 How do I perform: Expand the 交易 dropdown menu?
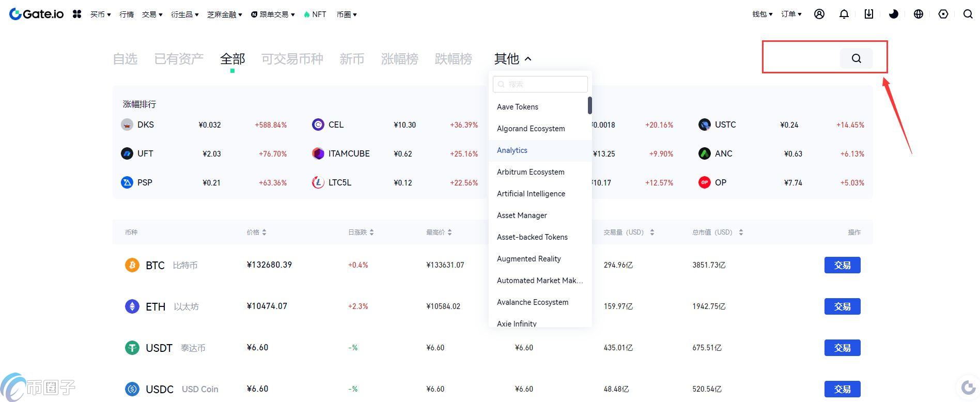click(x=152, y=14)
